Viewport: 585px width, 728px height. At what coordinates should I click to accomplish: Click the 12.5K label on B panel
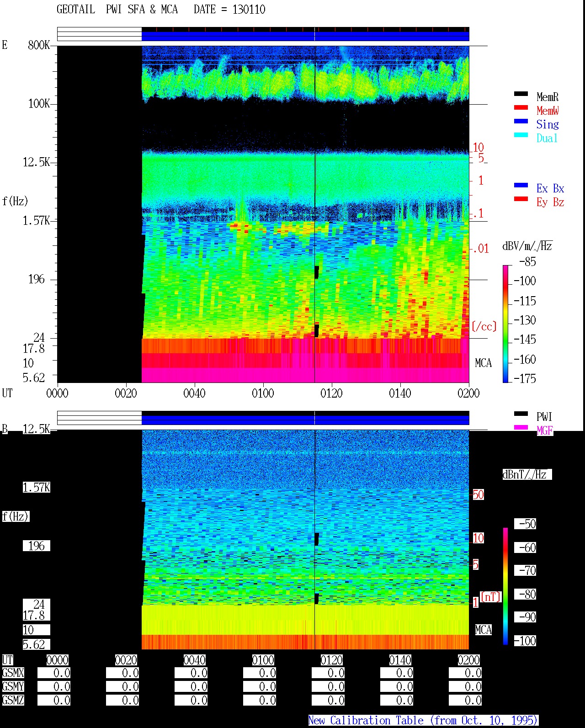(37, 429)
